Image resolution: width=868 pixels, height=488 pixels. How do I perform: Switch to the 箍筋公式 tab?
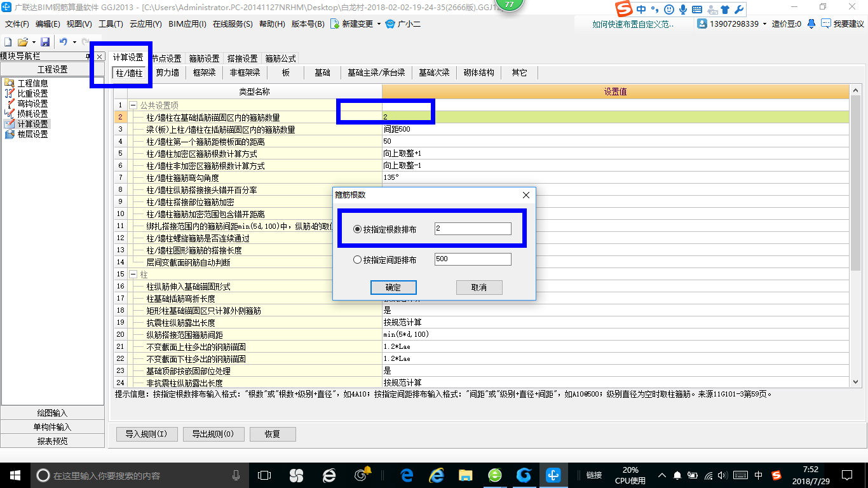280,58
